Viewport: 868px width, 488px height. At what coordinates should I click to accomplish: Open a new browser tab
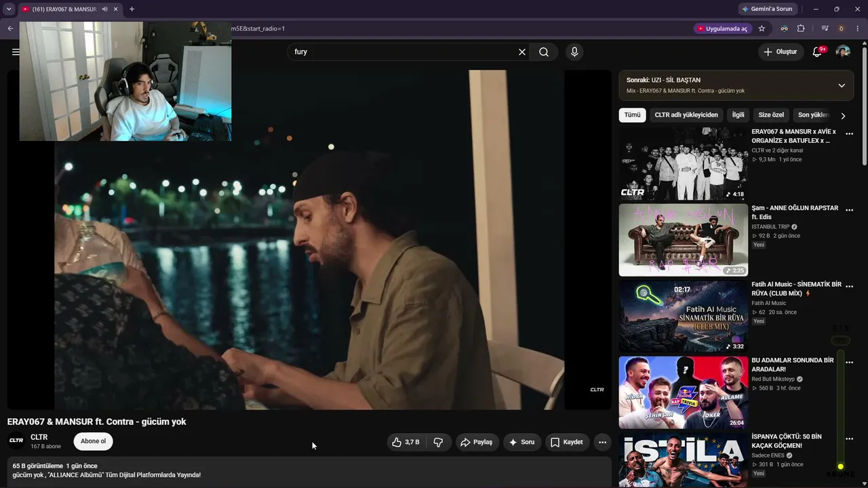(132, 9)
